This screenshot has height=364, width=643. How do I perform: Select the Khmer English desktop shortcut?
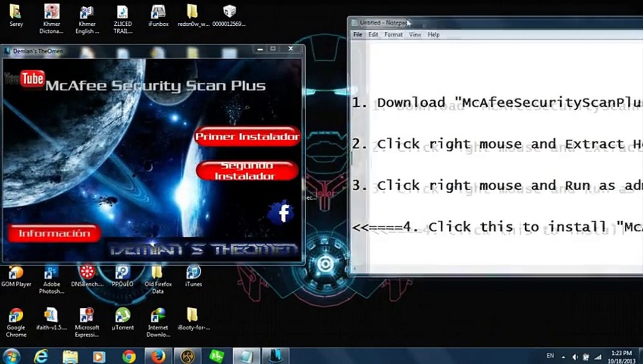[x=87, y=19]
